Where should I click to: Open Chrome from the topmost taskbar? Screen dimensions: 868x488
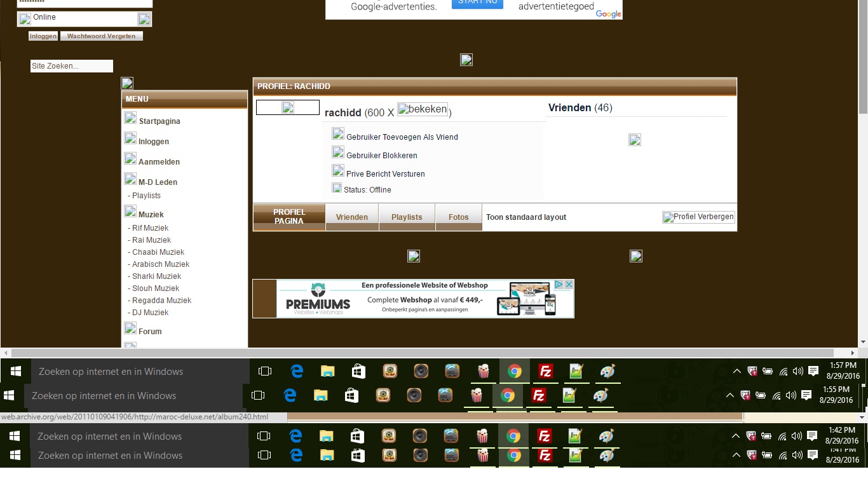pyautogui.click(x=515, y=371)
